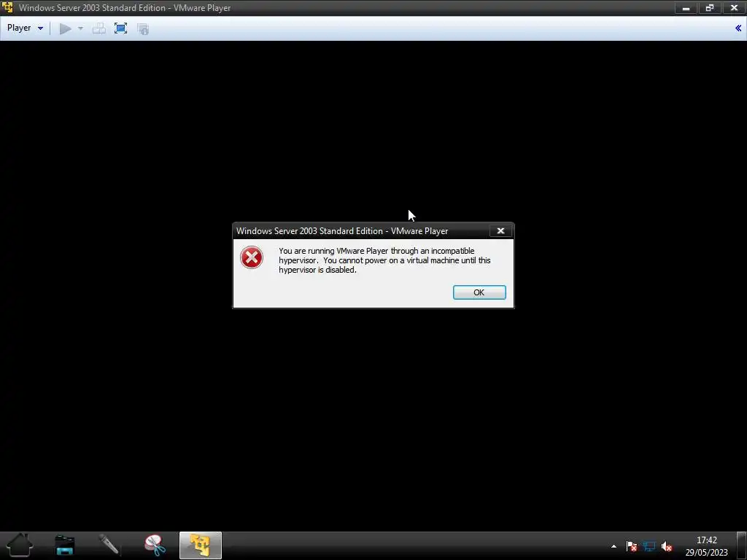This screenshot has width=747, height=560.
Task: Click the Power On play icon
Action: pyautogui.click(x=65, y=28)
